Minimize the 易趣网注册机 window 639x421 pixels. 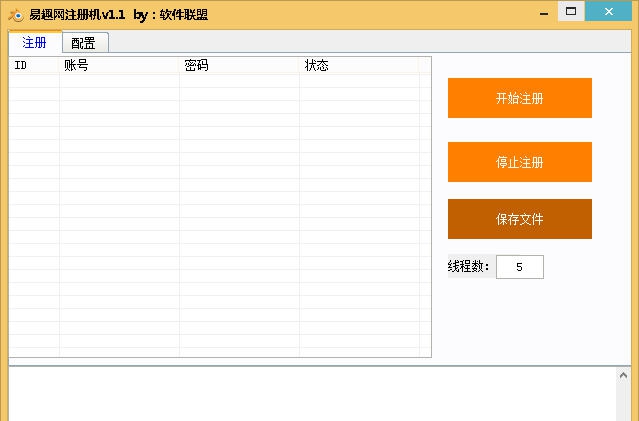click(544, 13)
